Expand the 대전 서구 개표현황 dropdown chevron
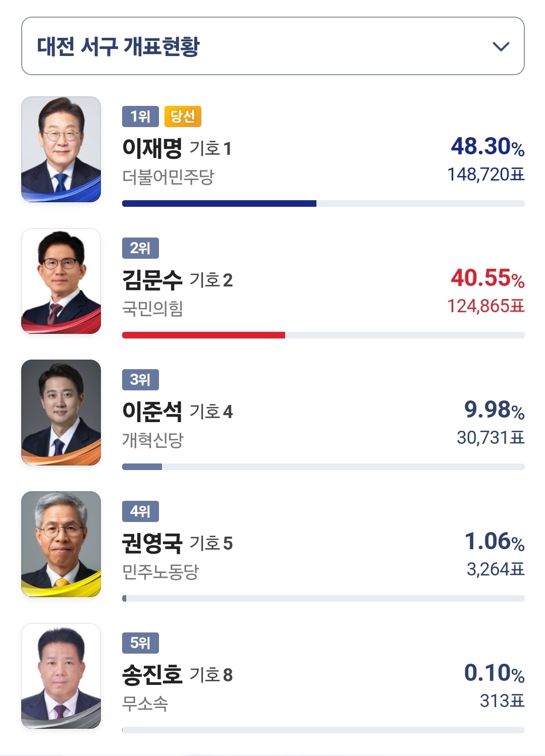This screenshot has width=545, height=756. [501, 46]
